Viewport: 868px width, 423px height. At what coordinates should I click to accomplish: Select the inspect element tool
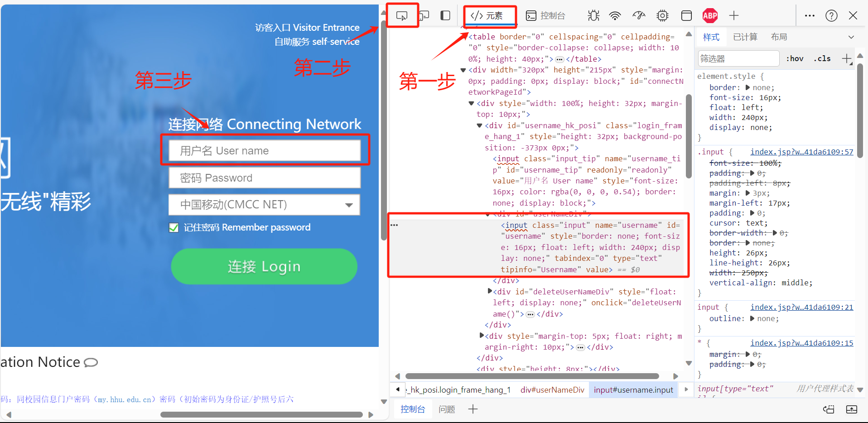[x=402, y=15]
